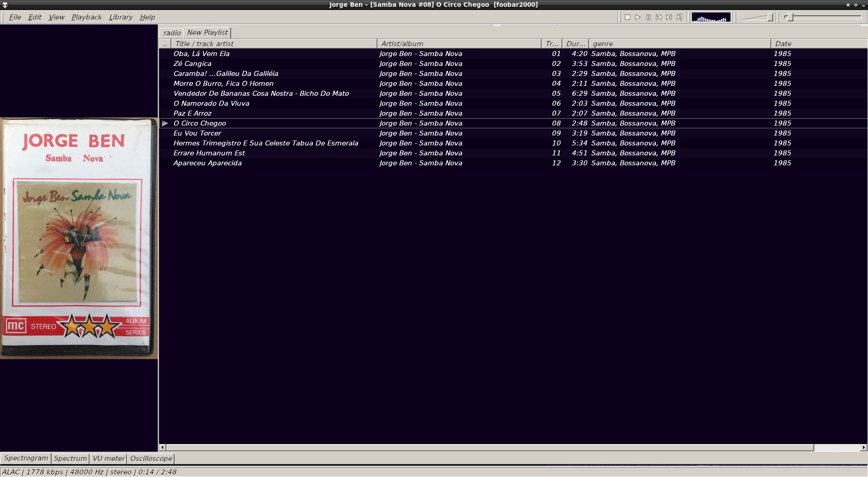Switch to the radio playlist tab
The image size is (868, 477).
click(172, 33)
